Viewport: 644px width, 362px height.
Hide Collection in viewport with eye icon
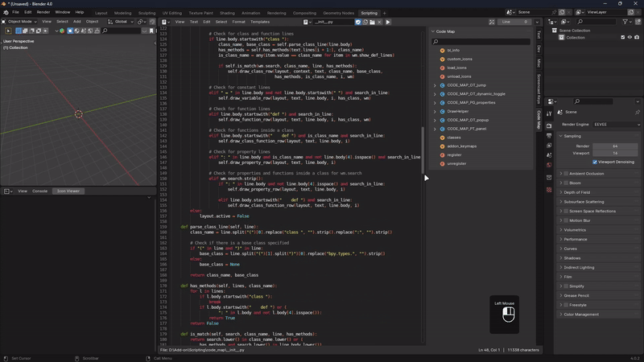[630, 37]
